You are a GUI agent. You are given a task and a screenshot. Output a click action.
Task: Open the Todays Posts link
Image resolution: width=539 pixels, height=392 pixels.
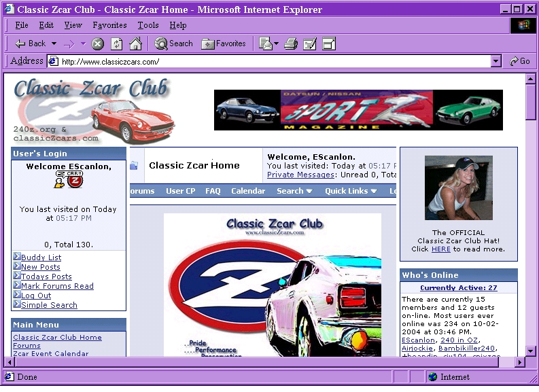(46, 277)
